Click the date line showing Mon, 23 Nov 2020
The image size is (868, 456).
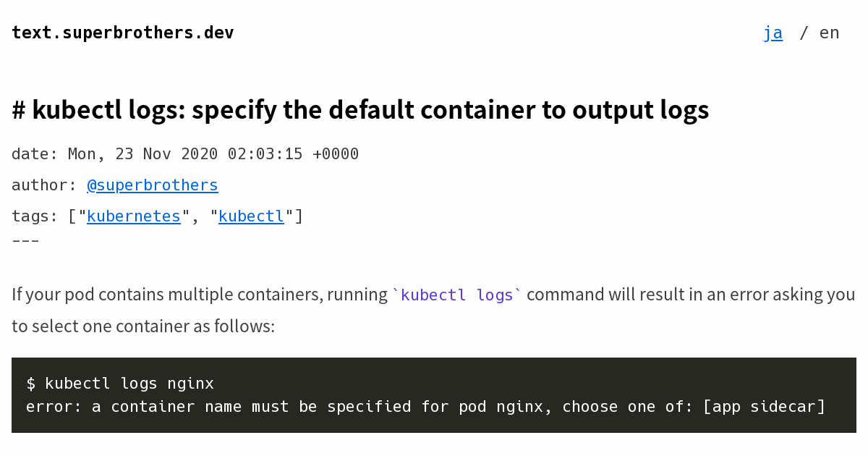pyautogui.click(x=184, y=153)
